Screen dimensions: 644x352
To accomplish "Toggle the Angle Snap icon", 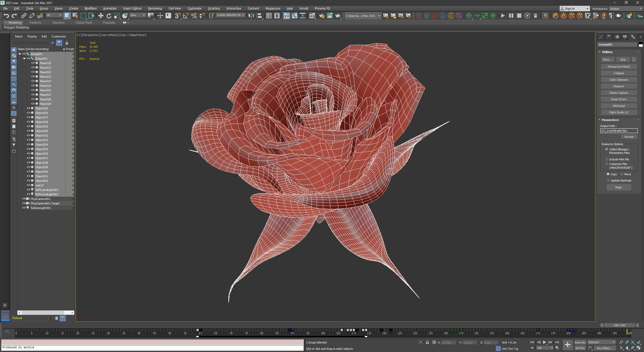I will [186, 16].
